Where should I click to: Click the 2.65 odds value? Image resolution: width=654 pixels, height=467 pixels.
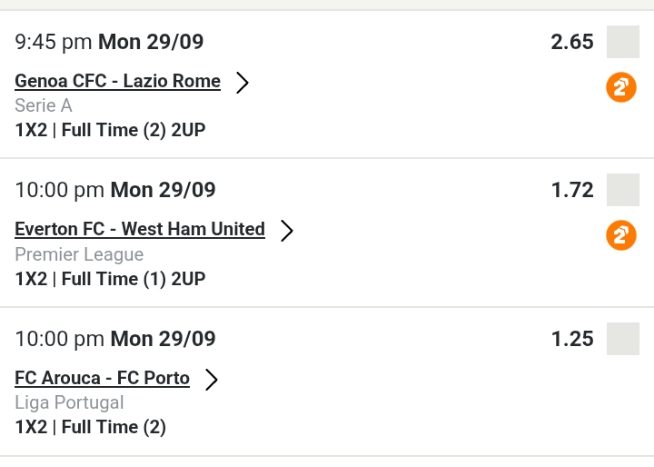point(572,42)
